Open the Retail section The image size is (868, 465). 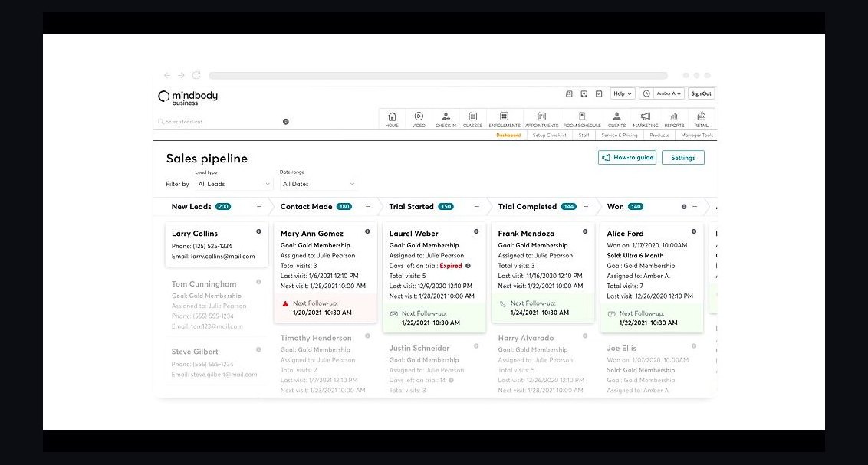(702, 120)
